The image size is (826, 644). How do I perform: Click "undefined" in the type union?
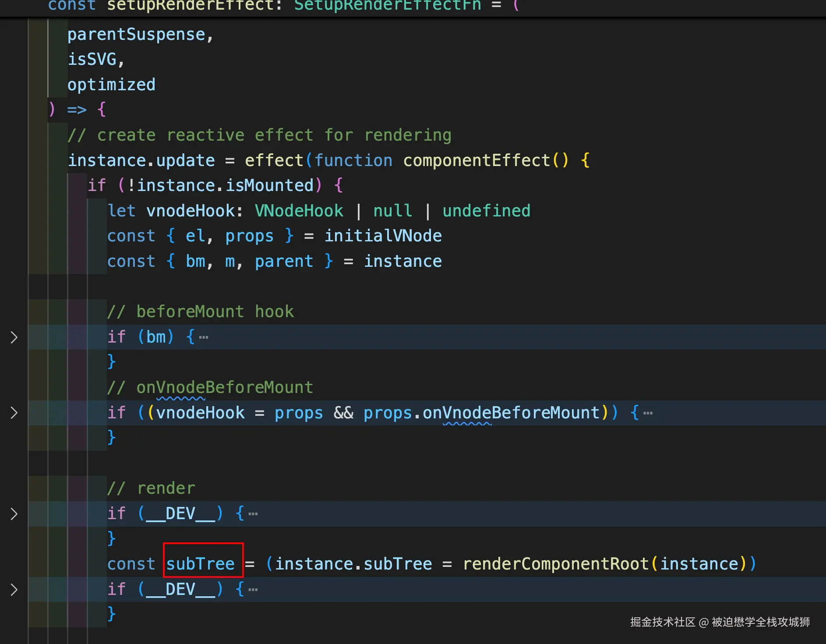click(487, 211)
